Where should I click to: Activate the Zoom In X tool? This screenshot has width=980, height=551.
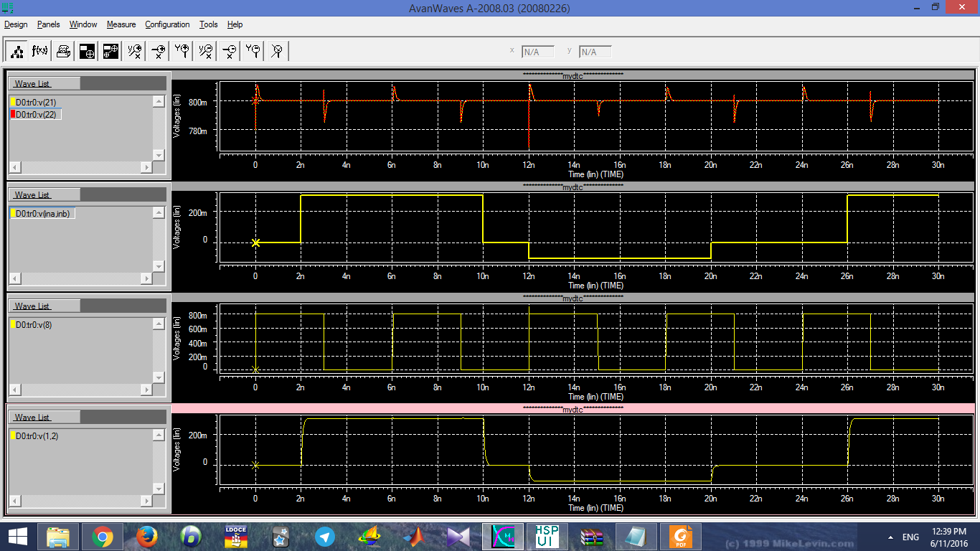coord(158,50)
